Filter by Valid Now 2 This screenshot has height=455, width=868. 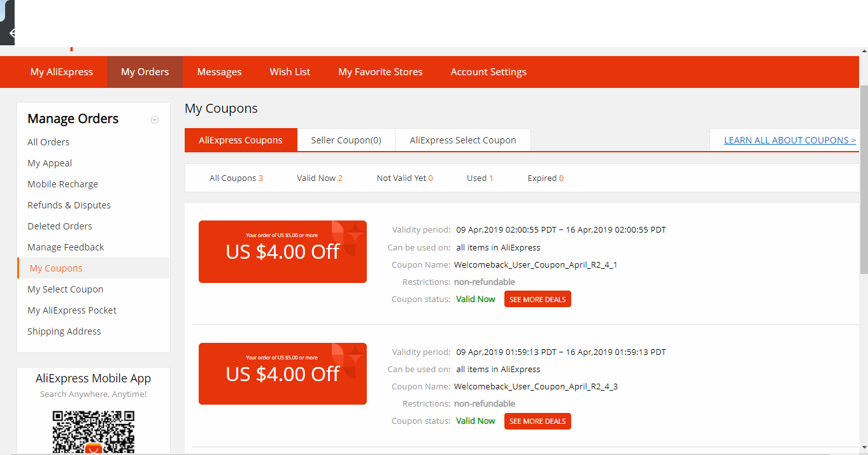(320, 178)
